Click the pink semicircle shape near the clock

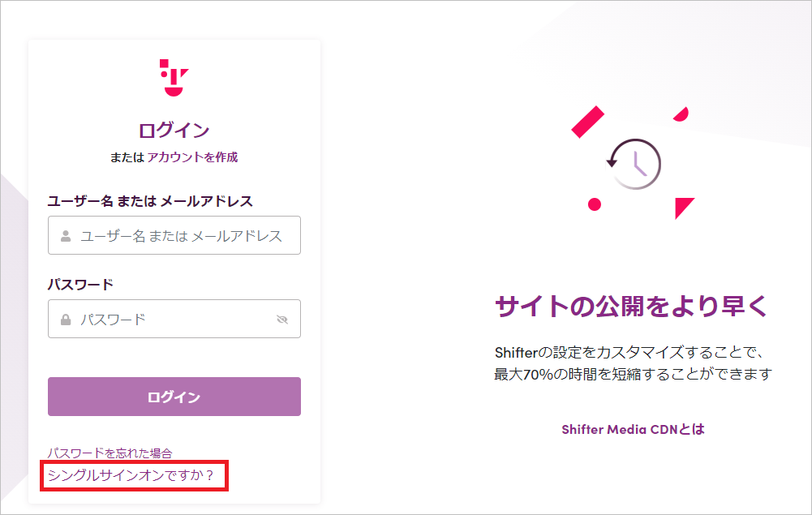click(681, 114)
